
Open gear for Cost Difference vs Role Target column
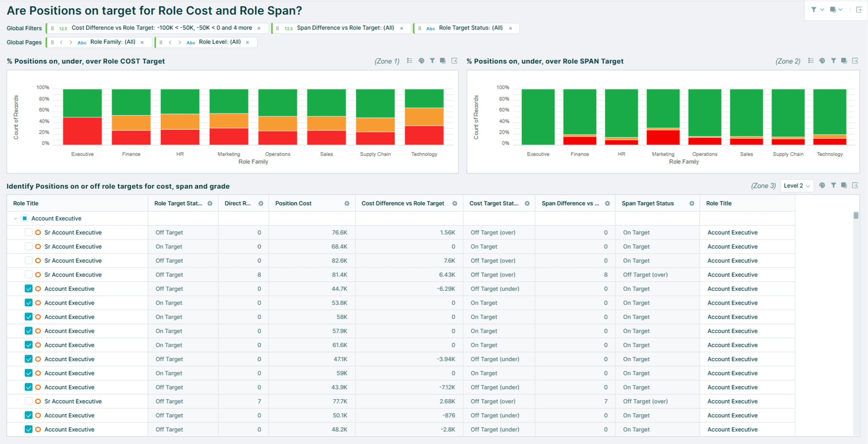[455, 203]
